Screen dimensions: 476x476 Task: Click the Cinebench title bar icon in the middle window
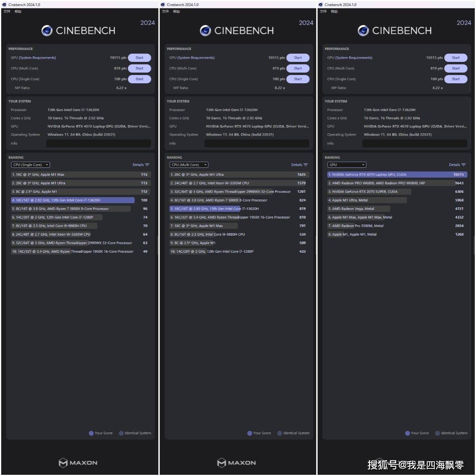click(x=163, y=5)
